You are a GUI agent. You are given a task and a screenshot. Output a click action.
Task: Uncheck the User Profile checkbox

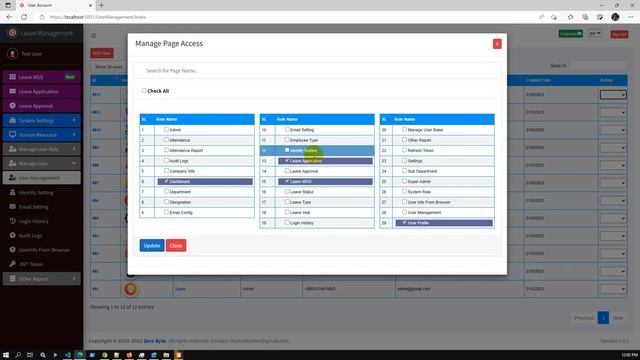(x=404, y=222)
